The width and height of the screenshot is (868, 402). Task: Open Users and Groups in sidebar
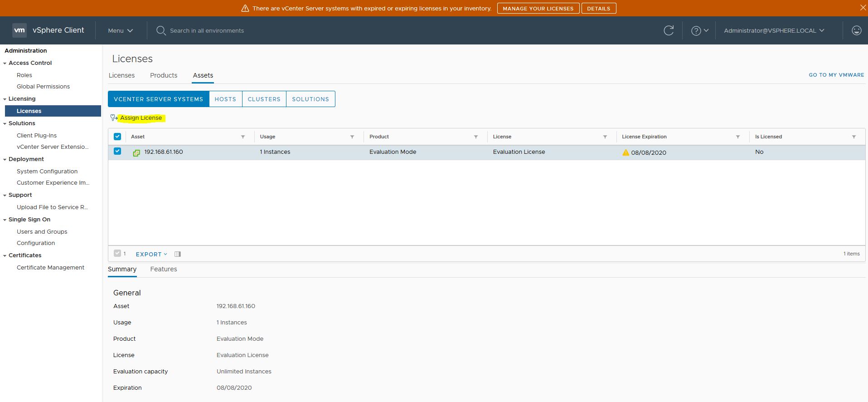[42, 232]
